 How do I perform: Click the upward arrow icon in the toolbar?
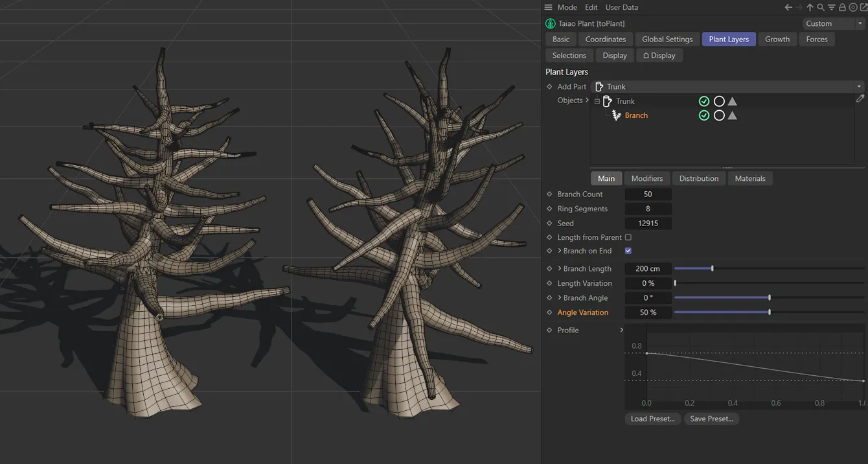810,7
